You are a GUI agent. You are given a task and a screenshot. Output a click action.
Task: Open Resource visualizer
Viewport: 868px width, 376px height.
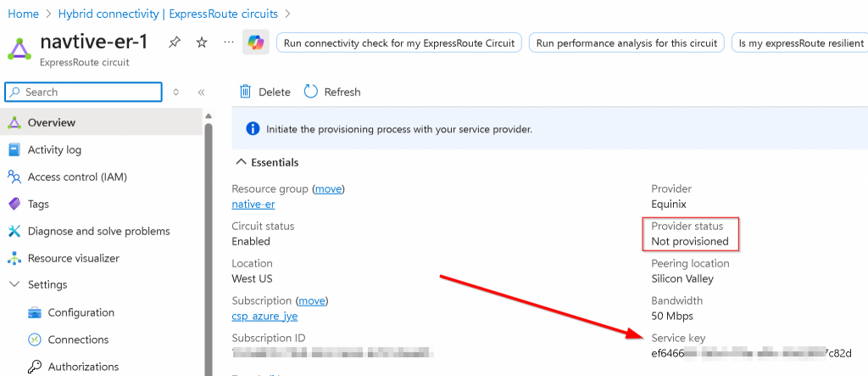point(73,258)
